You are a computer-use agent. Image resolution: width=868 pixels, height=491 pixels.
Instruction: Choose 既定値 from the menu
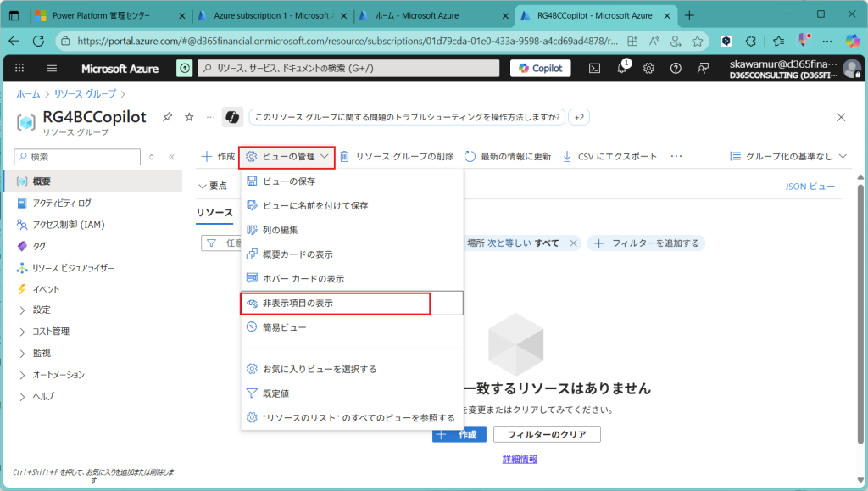[352, 393]
